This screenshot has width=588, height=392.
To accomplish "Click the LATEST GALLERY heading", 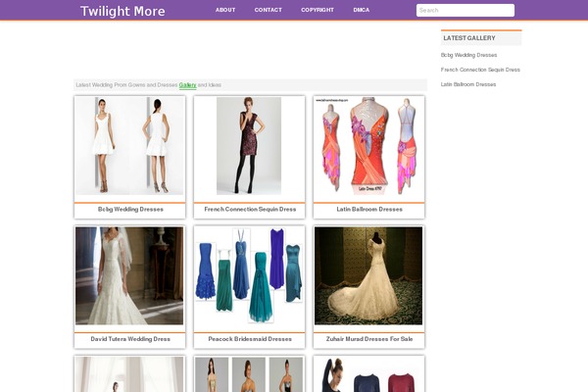I will click(469, 38).
